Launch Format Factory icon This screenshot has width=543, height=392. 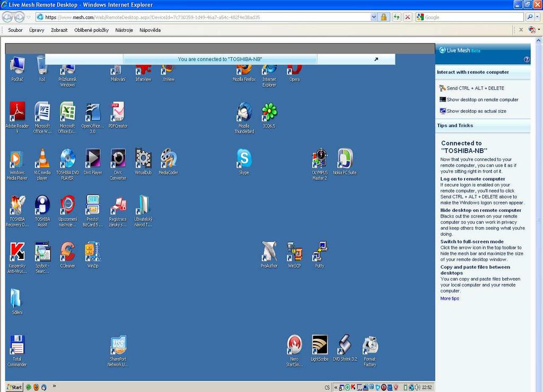(370, 351)
